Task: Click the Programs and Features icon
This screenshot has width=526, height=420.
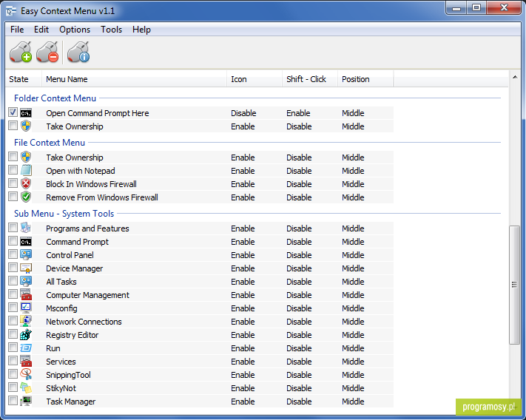Action: point(26,228)
